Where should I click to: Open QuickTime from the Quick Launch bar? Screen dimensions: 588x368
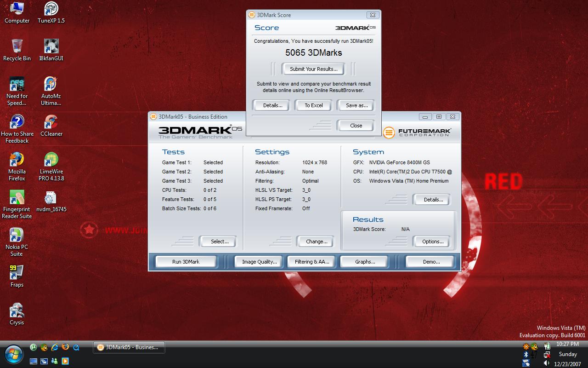(76, 347)
